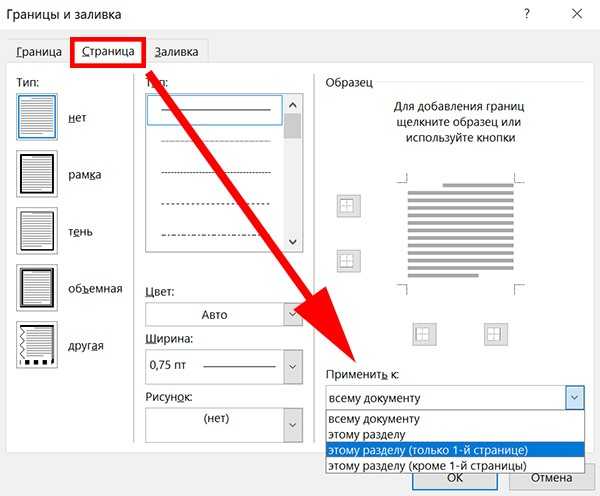
Task: Collapse the 'Применить к' dropdown arrow
Action: pyautogui.click(x=574, y=397)
